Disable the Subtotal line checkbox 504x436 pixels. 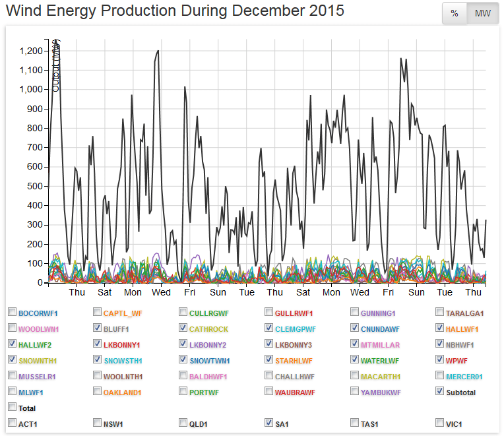(x=441, y=392)
